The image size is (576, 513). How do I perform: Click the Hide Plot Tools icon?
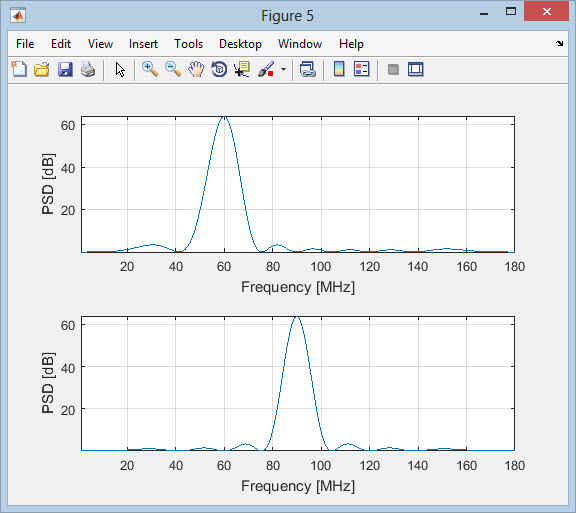(393, 69)
